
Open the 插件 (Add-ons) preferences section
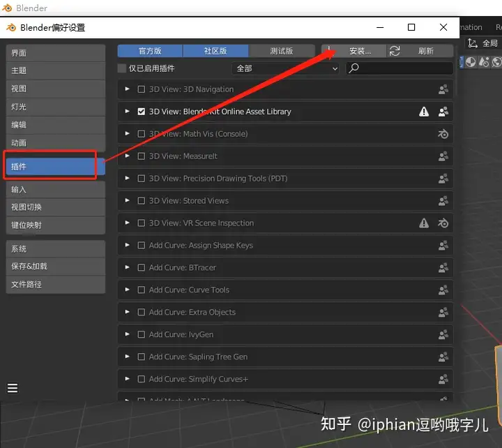tap(56, 167)
